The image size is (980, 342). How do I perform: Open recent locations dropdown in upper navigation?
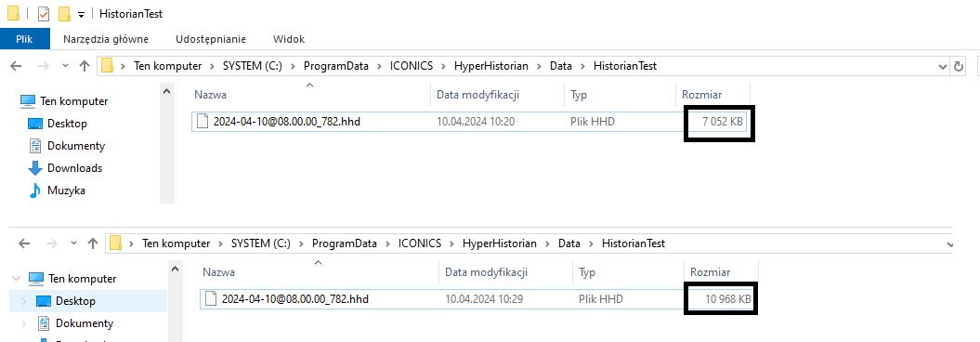[66, 66]
